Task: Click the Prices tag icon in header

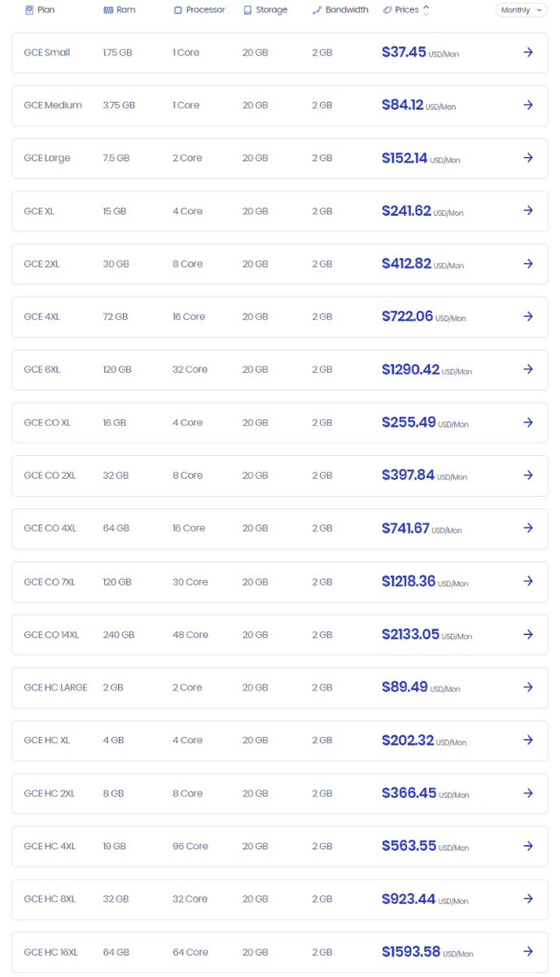Action: tap(387, 10)
